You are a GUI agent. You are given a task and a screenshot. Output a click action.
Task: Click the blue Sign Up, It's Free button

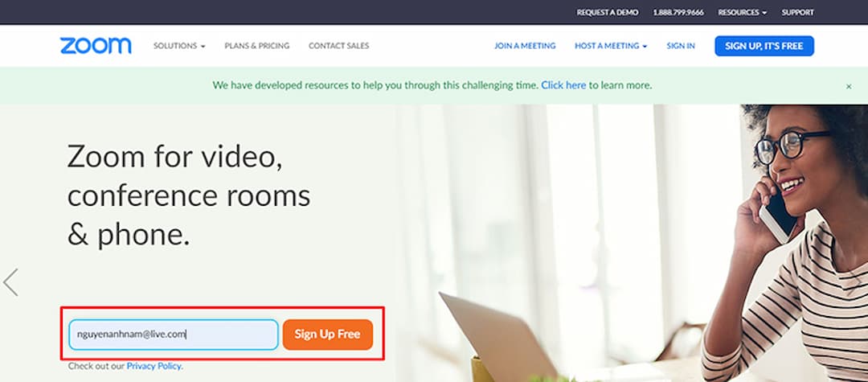tap(764, 46)
